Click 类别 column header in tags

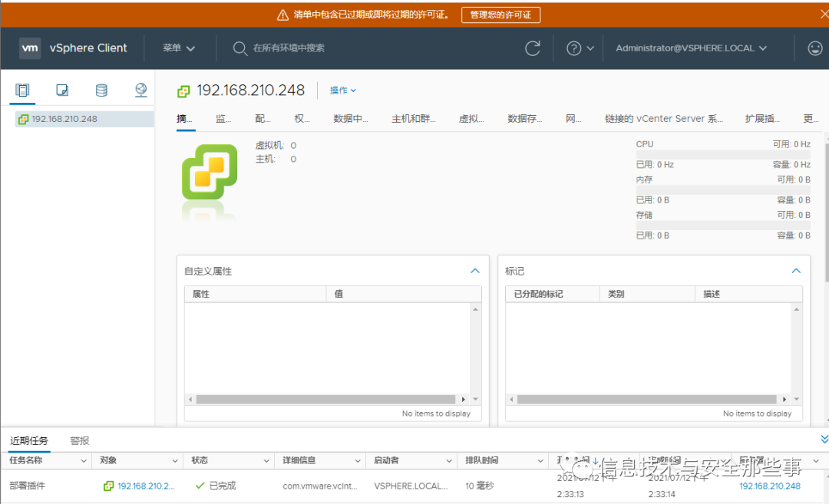[647, 294]
